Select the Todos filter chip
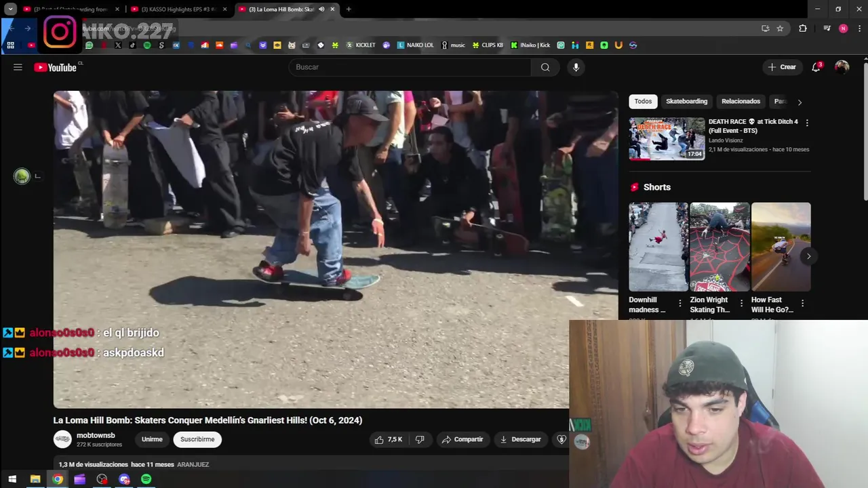This screenshot has height=488, width=868. point(643,102)
